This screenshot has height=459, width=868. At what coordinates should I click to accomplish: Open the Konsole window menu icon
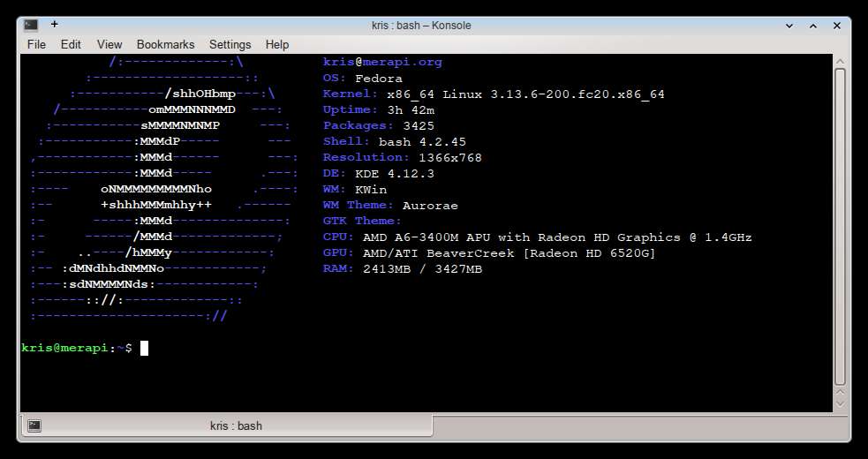(32, 25)
